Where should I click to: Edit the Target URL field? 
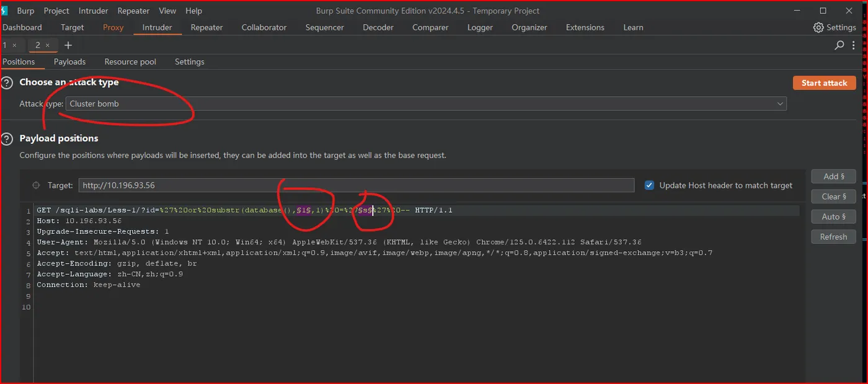pos(356,185)
